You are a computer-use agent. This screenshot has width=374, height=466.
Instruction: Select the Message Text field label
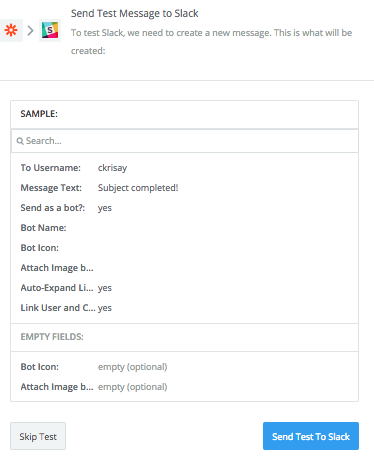pos(51,188)
